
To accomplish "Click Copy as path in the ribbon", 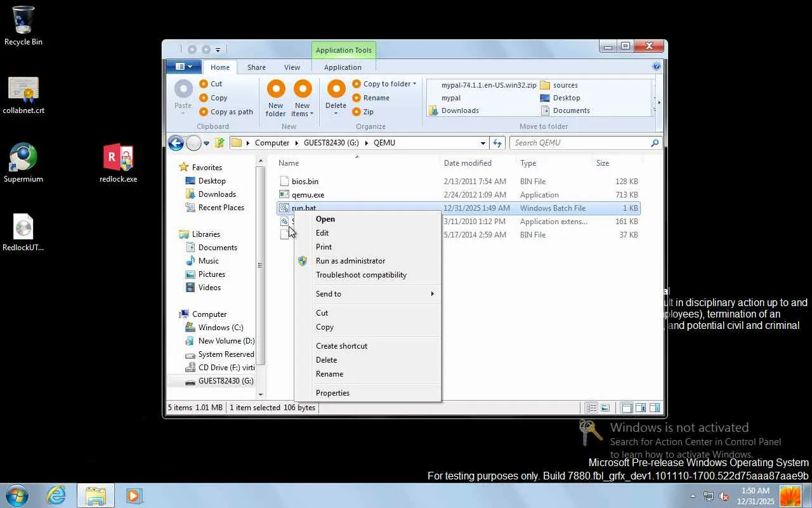I will point(226,112).
